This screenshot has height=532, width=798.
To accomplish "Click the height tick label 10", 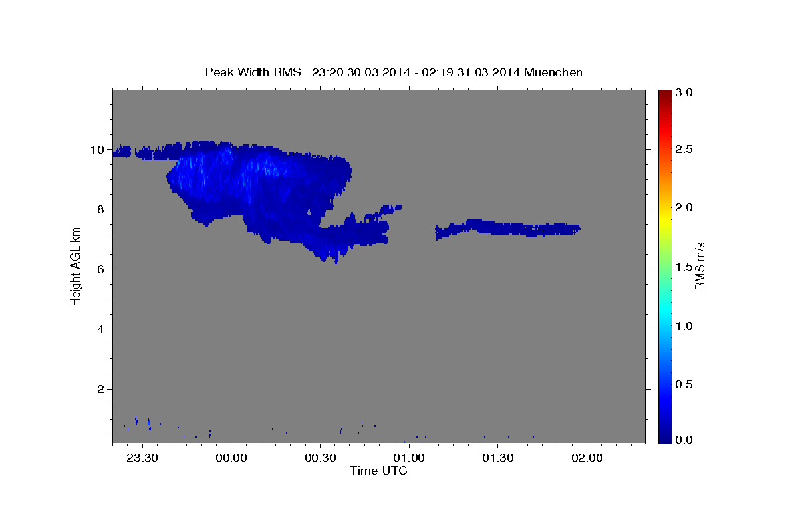I will 98,150.
